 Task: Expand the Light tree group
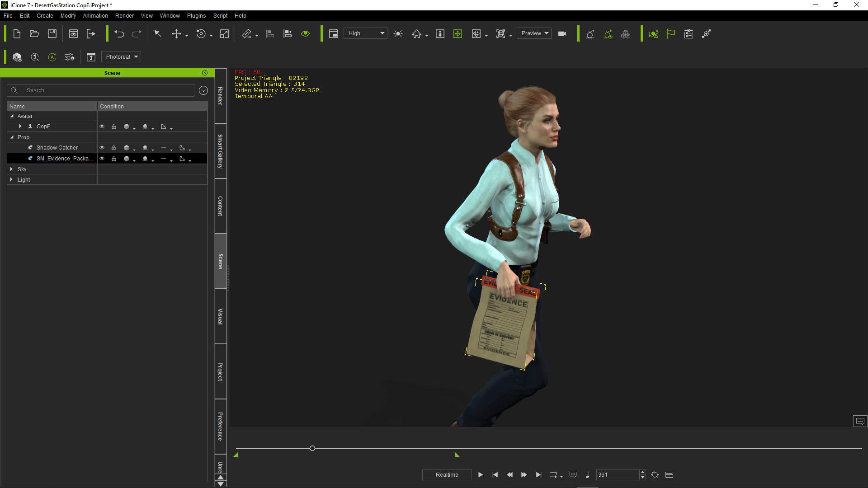point(11,180)
